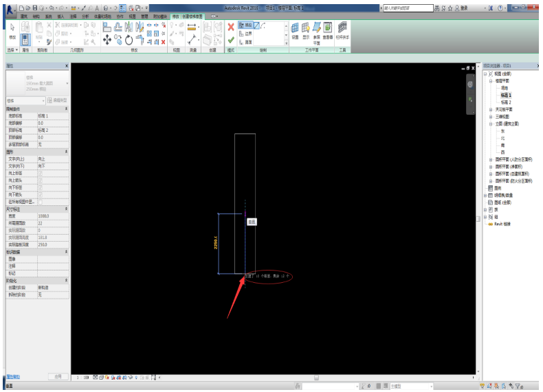Viewport: 543px width, 392px height.
Task: Expand the 天花板平面 tree node
Action: (491, 109)
